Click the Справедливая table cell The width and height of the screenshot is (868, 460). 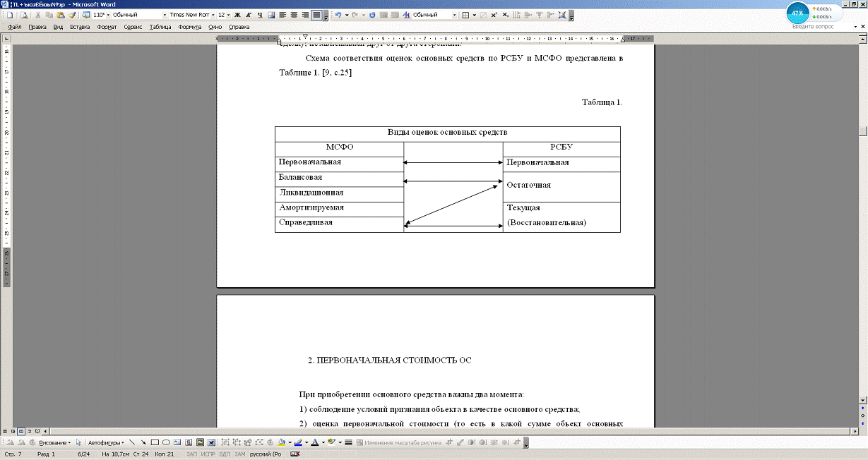[339, 224]
